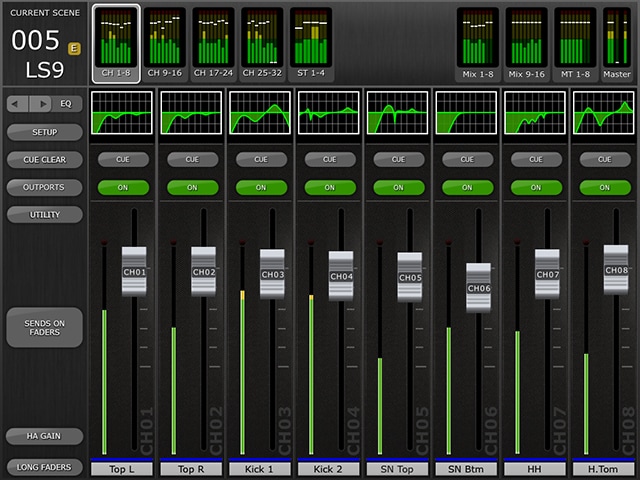
Task: Click the left arrow next to EQ
Action: (18, 103)
